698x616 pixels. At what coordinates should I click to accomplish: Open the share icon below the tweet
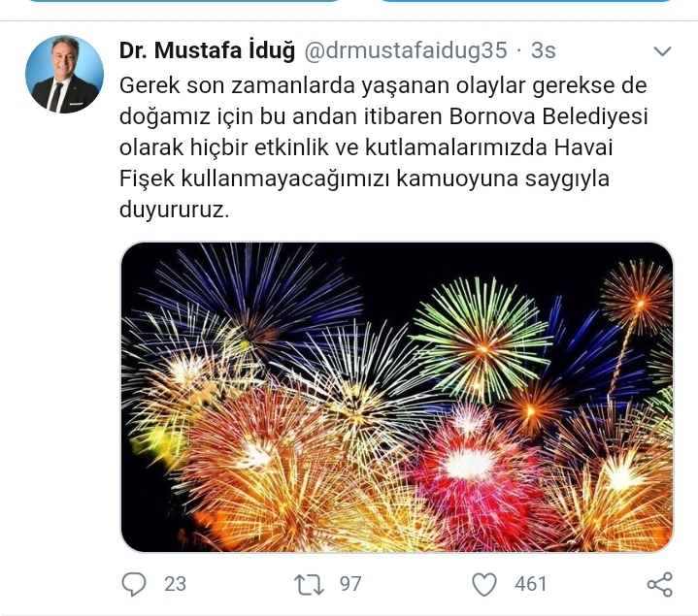660,584
